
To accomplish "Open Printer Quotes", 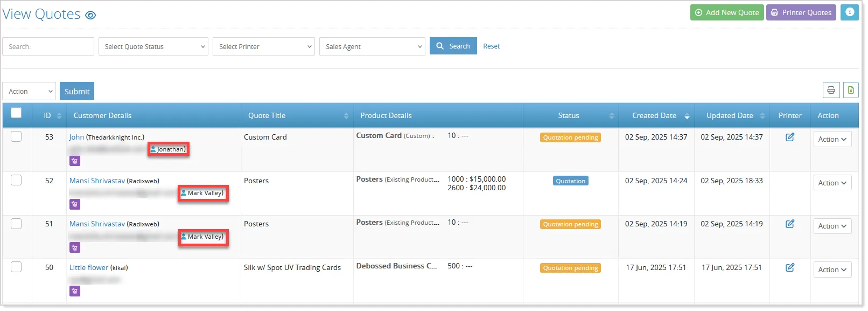I will 801,12.
